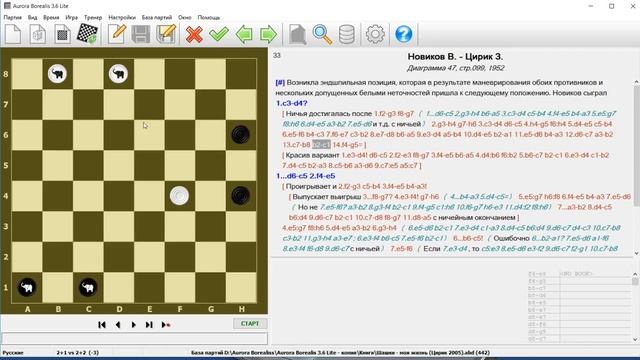This screenshot has height=360, width=640.
Task: Select the black king on a1
Action: tap(27, 287)
